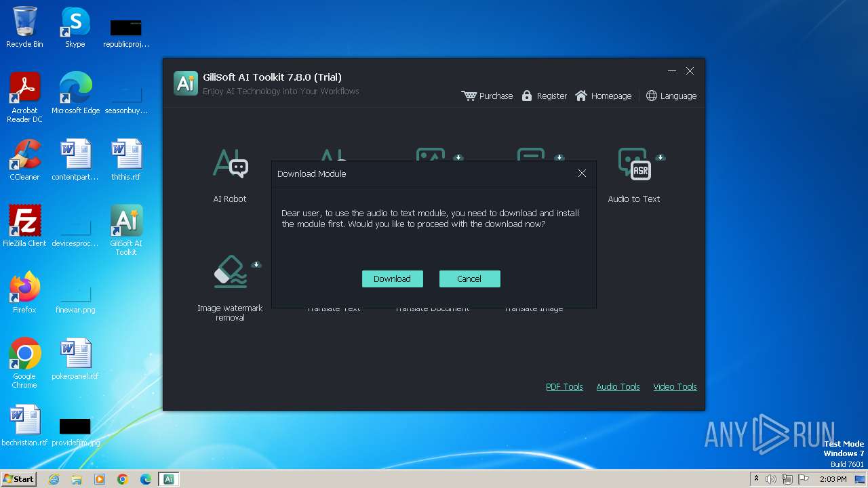868x488 pixels.
Task: Select the bechristian.rtf file
Action: pyautogui.click(x=24, y=426)
